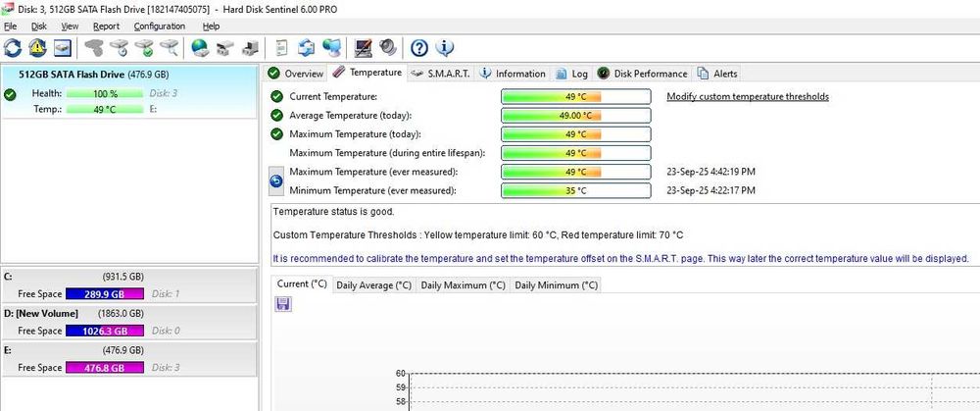
Task: Open the Configuration menu
Action: point(160,26)
